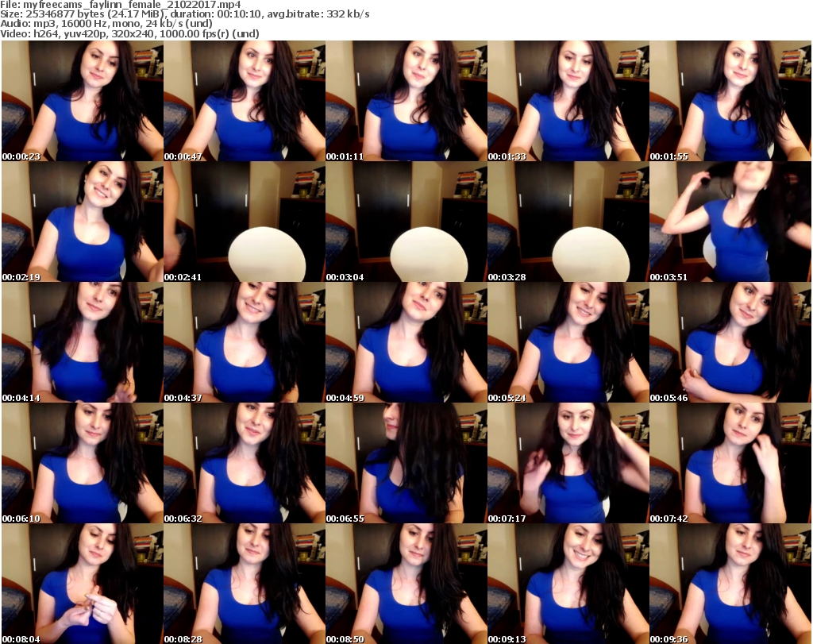Select the thumbnail frame at 00:02:19
Viewport: 813px width, 644px height.
pyautogui.click(x=83, y=222)
